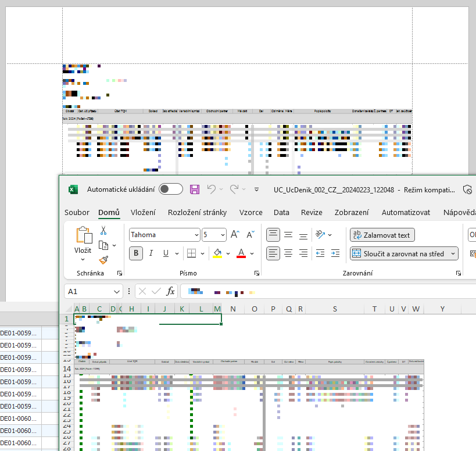
Task: Align text to top of cell
Action: 273,235
